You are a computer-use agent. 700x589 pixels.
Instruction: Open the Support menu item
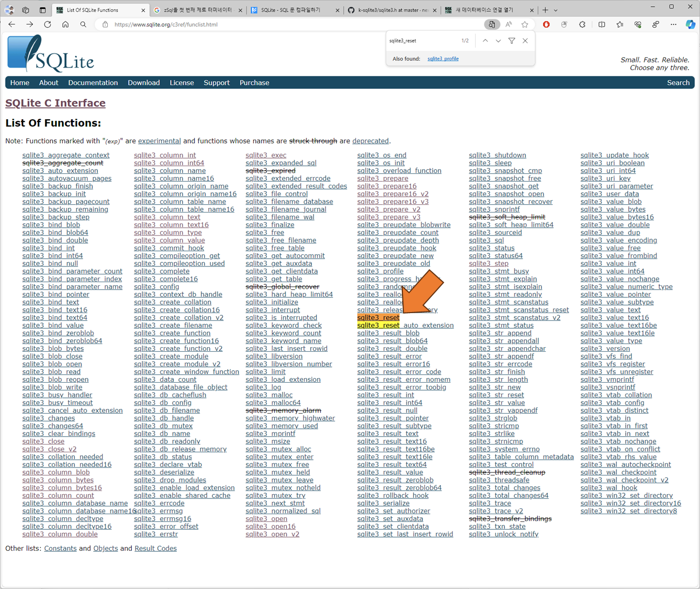(x=217, y=83)
